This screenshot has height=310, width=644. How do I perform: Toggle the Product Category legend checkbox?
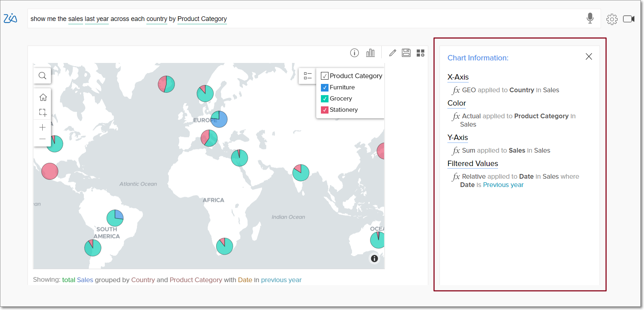(325, 76)
